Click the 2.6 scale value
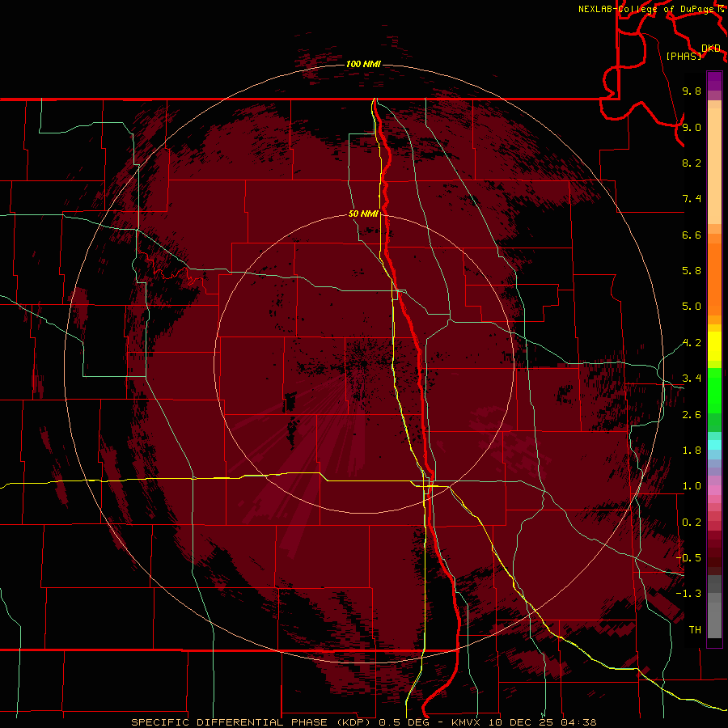The image size is (728, 728). pyautogui.click(x=692, y=415)
